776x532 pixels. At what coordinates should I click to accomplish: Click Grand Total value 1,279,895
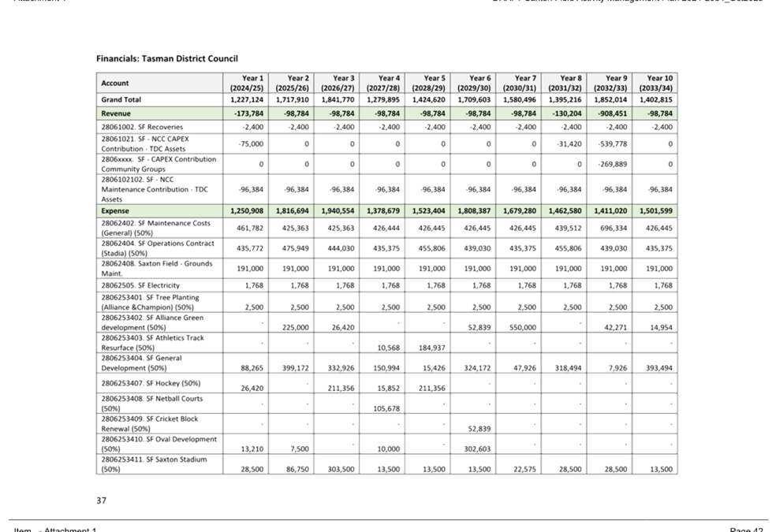[383, 99]
